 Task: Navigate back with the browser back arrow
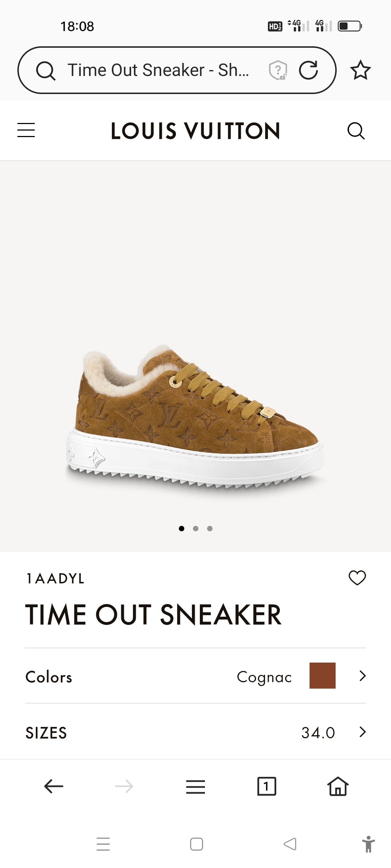54,786
